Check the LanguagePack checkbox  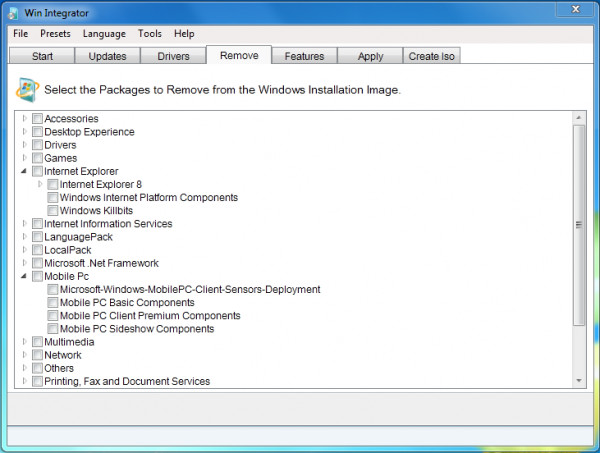coord(37,237)
